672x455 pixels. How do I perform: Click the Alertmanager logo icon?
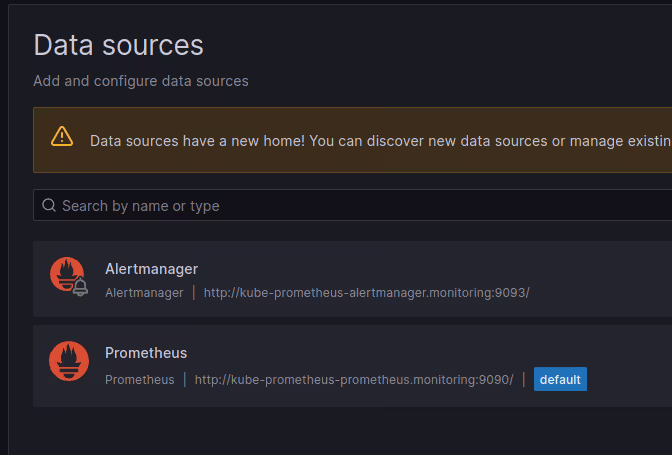click(x=67, y=274)
